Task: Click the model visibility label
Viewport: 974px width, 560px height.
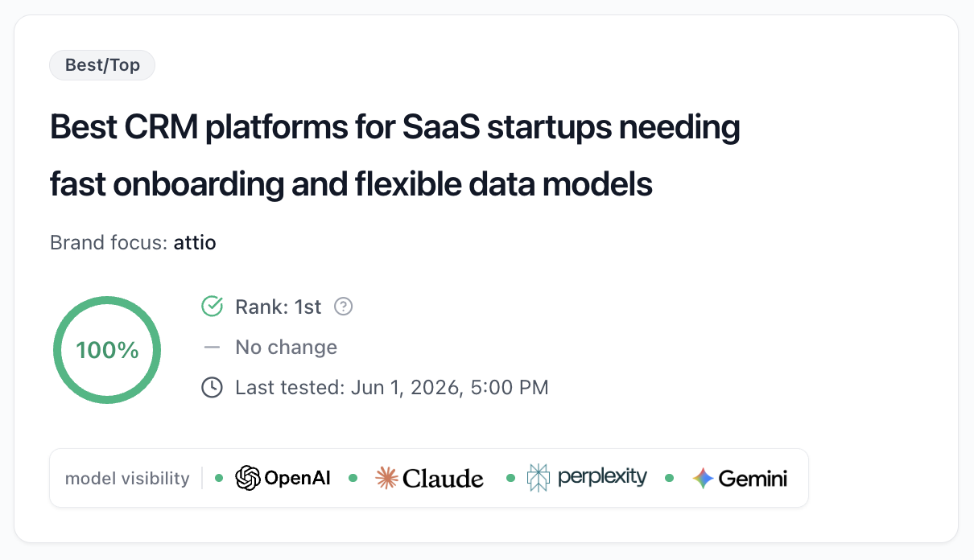Action: (127, 478)
